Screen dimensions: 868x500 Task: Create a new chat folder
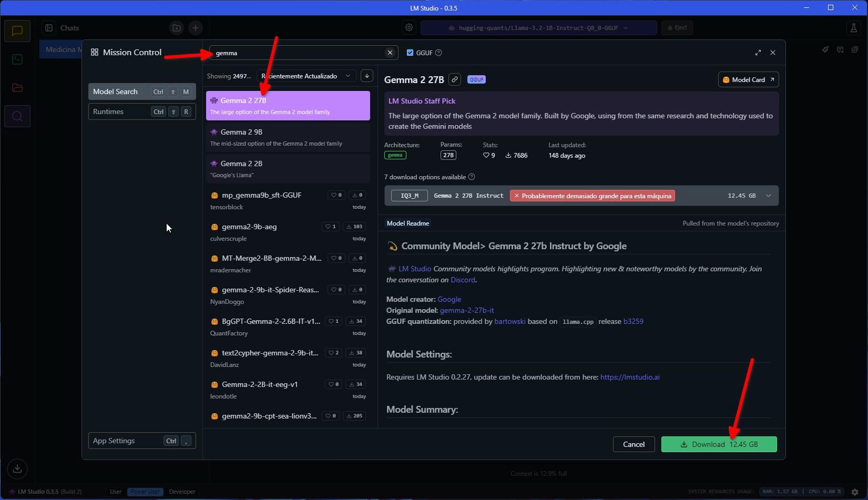click(177, 28)
